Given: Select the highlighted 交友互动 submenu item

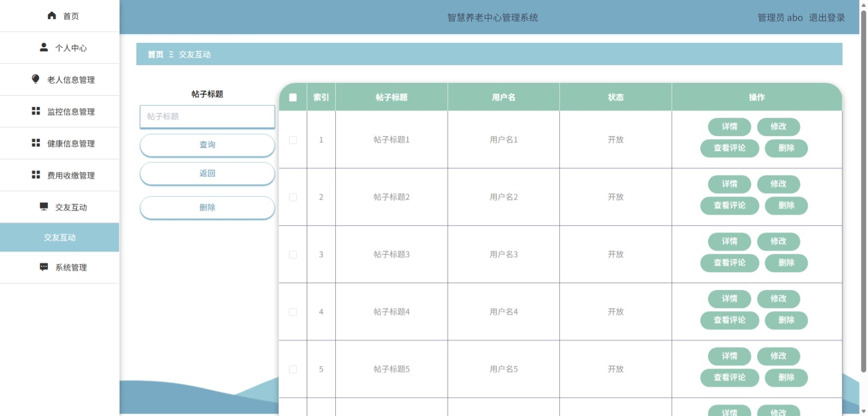Looking at the screenshot, I should pyautogui.click(x=60, y=238).
